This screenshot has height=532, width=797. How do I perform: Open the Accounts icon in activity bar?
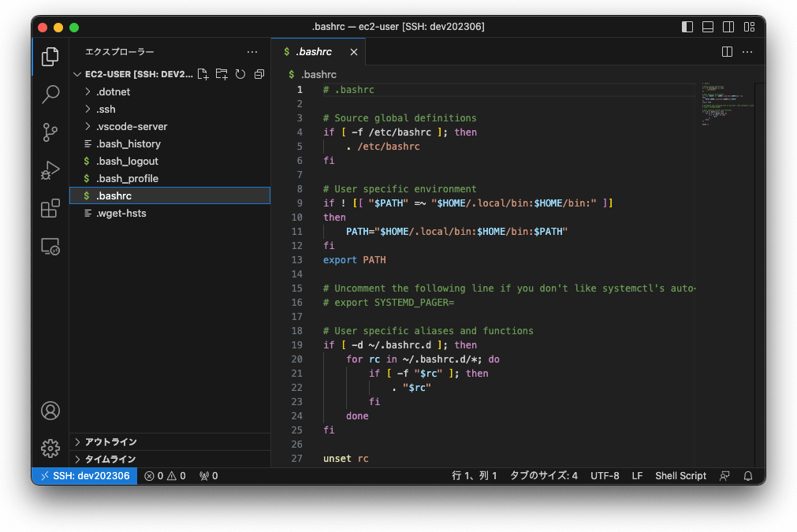(x=50, y=411)
